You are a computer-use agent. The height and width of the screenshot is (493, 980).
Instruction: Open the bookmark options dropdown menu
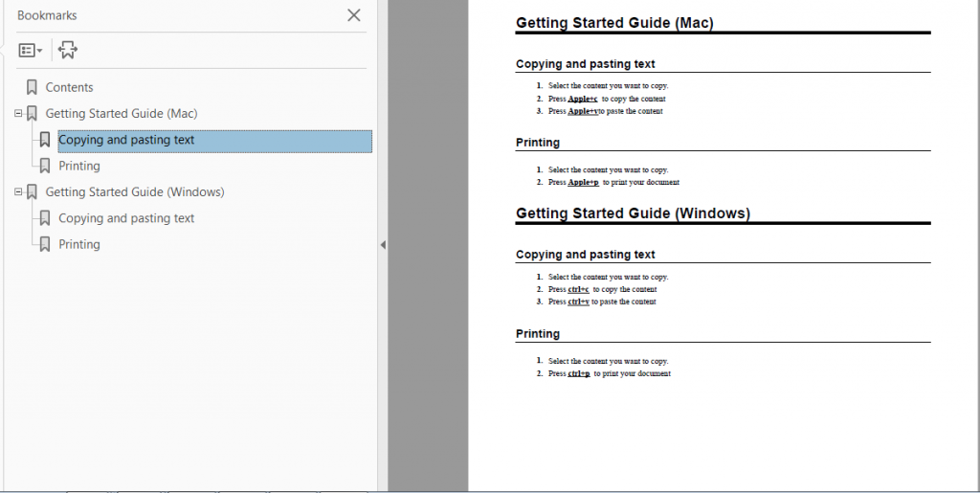point(31,51)
